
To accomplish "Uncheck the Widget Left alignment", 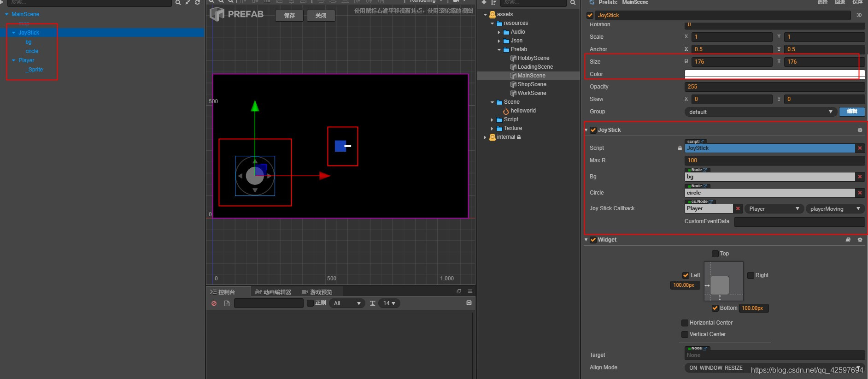I will click(686, 275).
